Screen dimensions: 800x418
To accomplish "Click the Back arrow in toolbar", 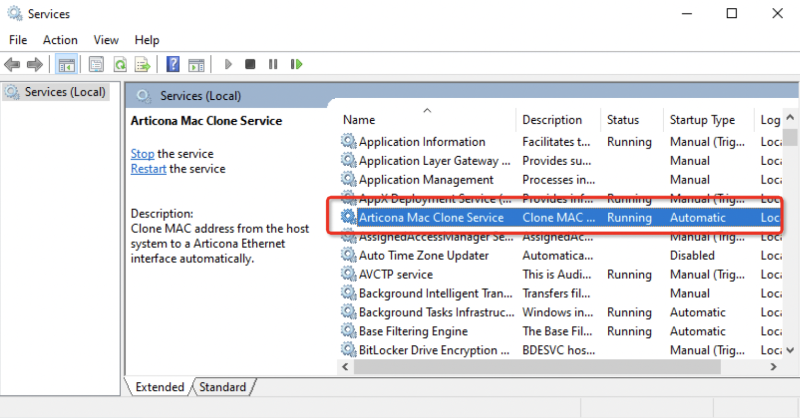I will [x=12, y=64].
